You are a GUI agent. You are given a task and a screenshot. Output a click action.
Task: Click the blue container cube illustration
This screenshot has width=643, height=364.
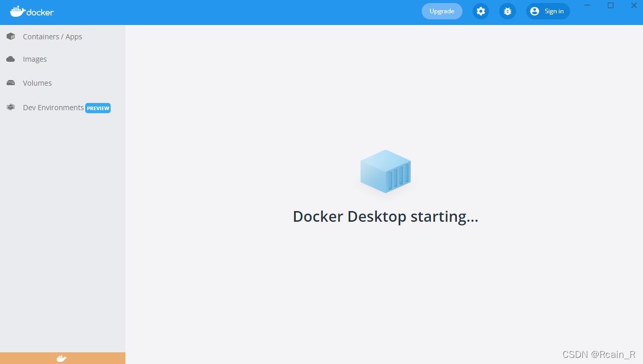point(385,171)
